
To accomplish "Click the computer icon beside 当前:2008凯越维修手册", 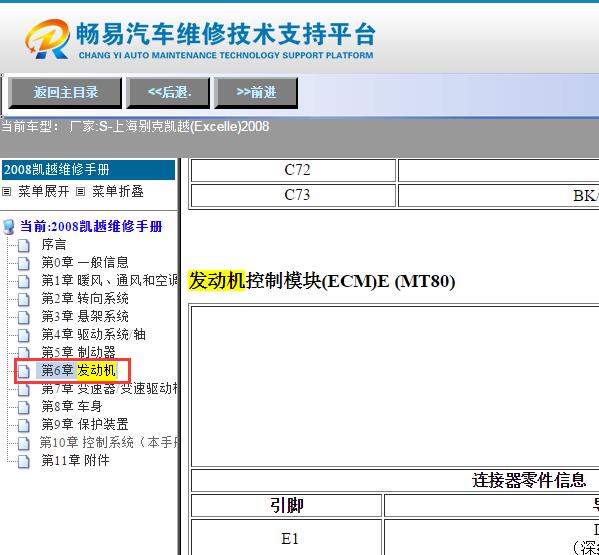I will (x=8, y=227).
